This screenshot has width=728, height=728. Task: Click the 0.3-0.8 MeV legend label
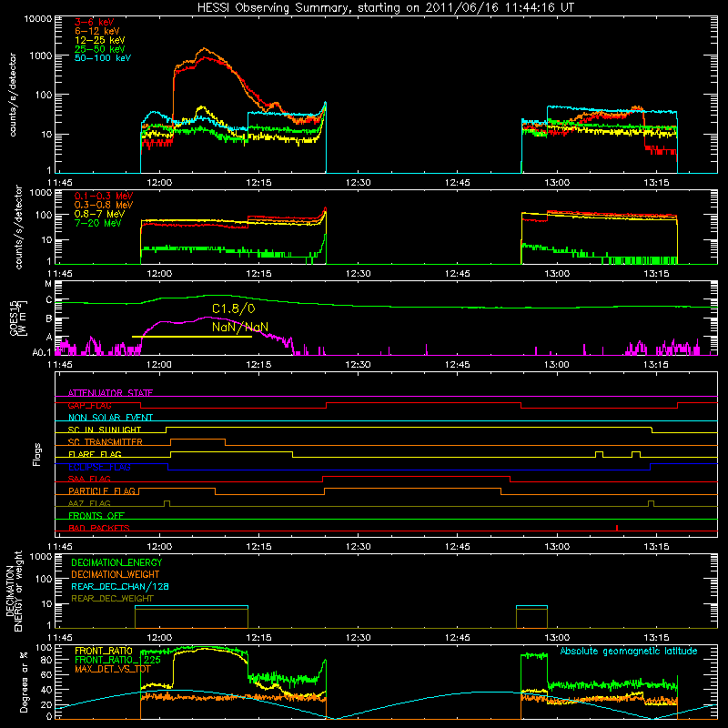click(104, 206)
